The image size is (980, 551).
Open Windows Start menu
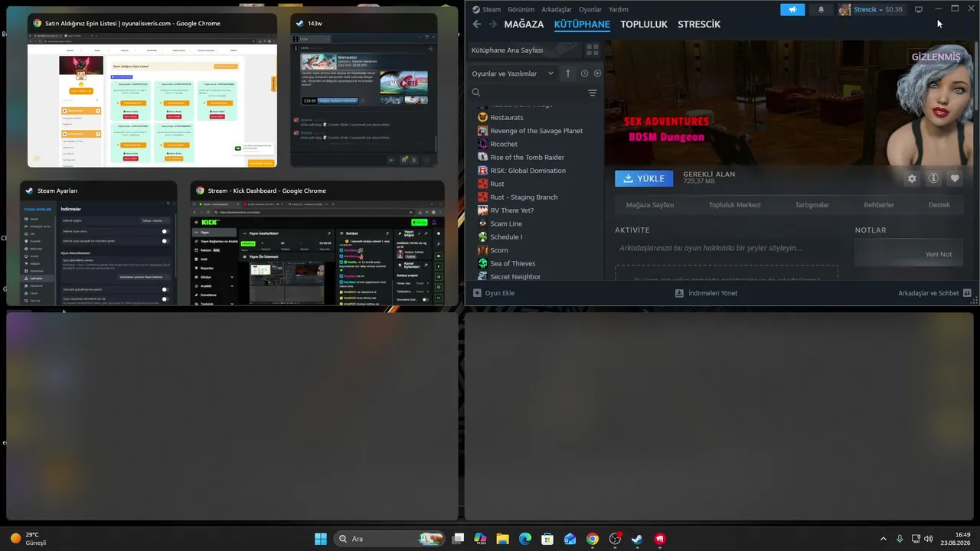pyautogui.click(x=321, y=539)
